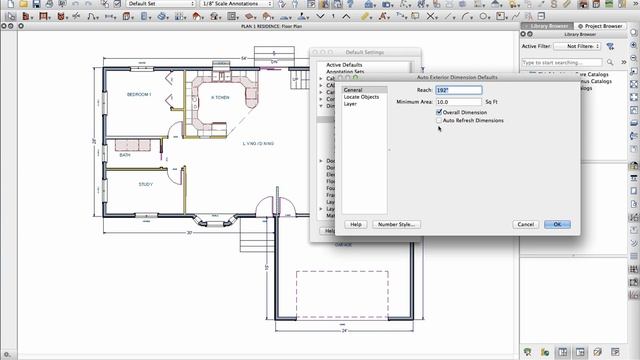Click the Help button in dimension defaults dialog
This screenshot has height=360, width=640.
tap(356, 224)
